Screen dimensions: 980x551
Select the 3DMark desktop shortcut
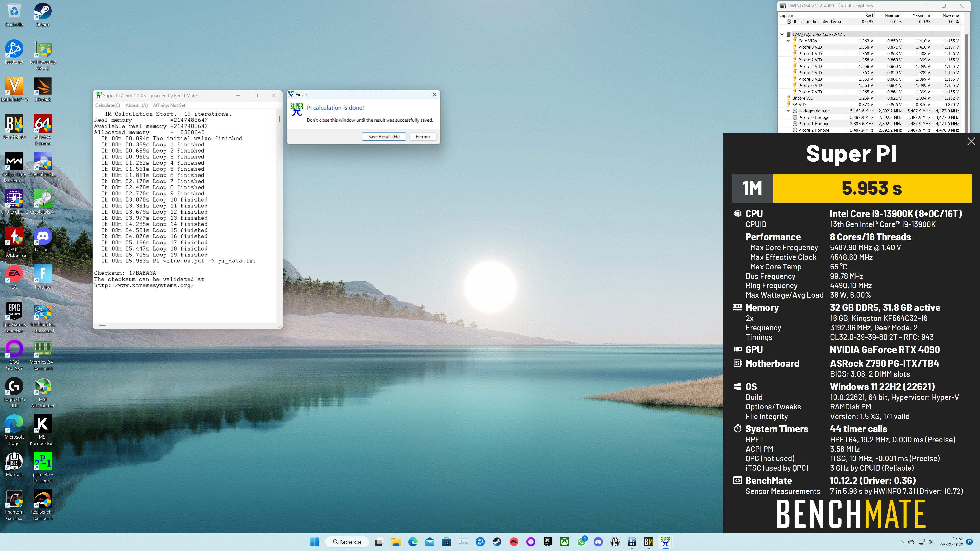43,89
